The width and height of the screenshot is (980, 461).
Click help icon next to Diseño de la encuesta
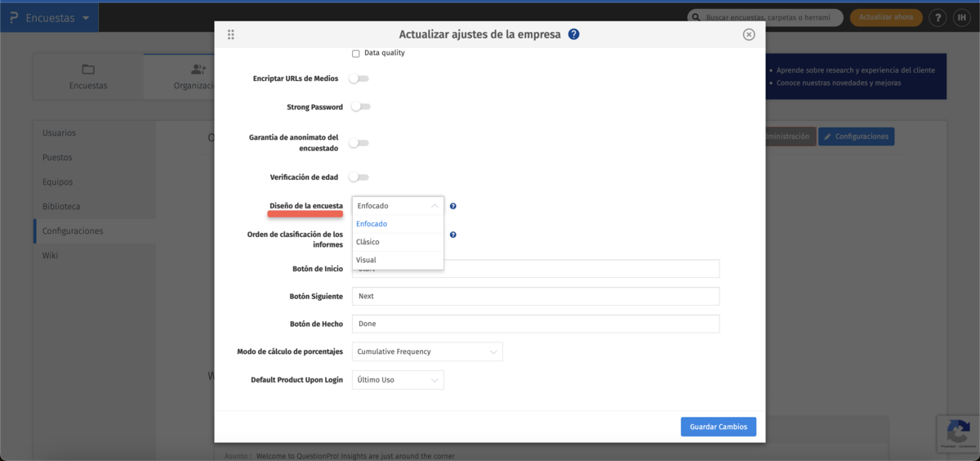click(452, 206)
